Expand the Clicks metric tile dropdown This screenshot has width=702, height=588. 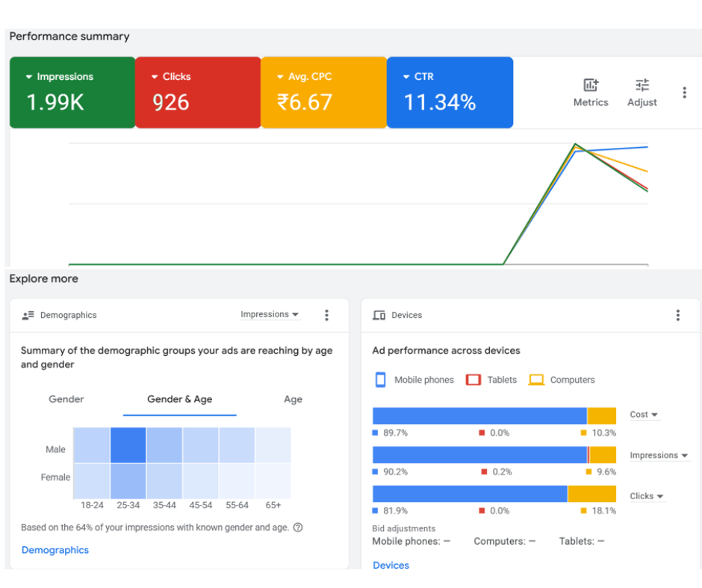coord(155,77)
